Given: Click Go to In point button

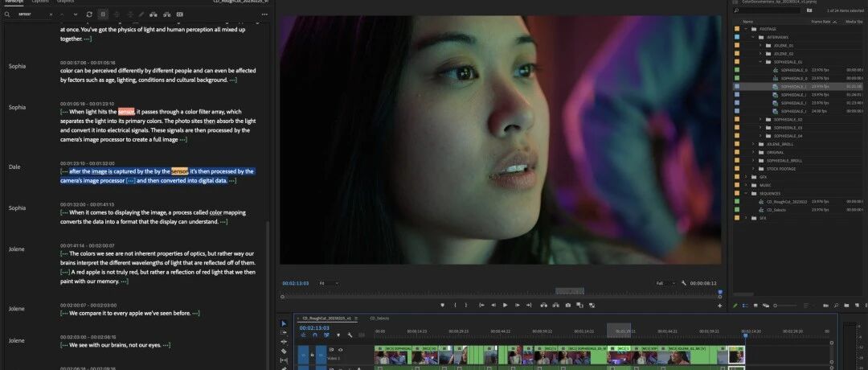Looking at the screenshot, I should (x=481, y=305).
